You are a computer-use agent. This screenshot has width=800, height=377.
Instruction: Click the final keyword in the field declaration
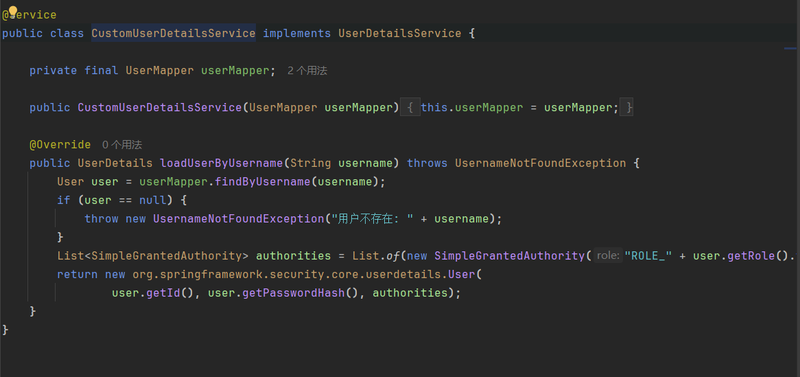pos(102,71)
